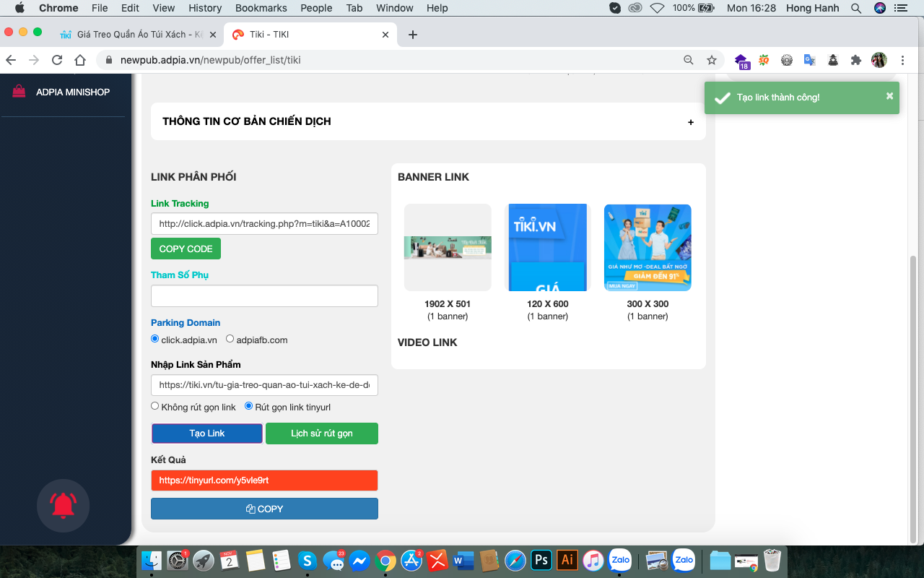Close the Tiki - TIKI tab
Screen dimensions: 924x578
(385, 35)
